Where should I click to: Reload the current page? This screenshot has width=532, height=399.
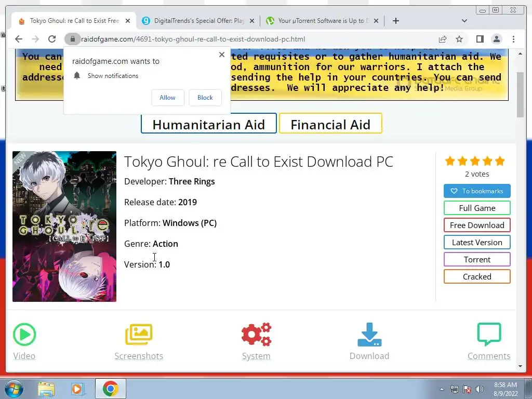(x=52, y=39)
